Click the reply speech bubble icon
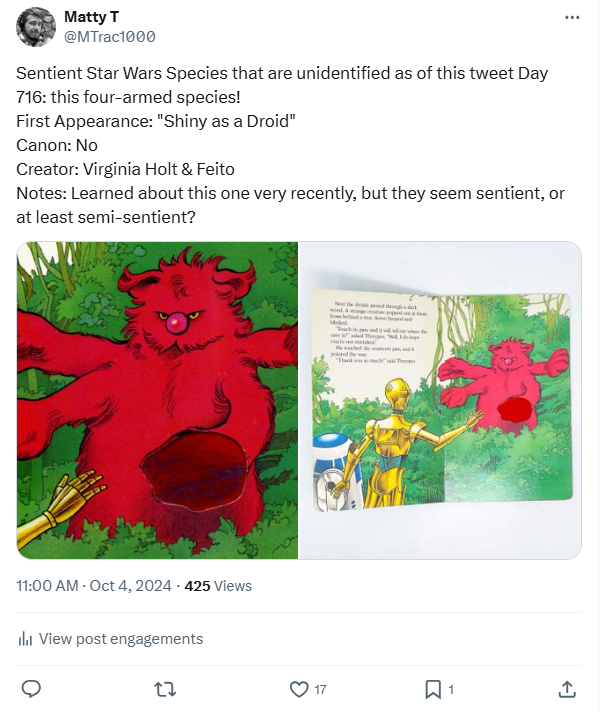The width and height of the screenshot is (600, 712). 31,689
